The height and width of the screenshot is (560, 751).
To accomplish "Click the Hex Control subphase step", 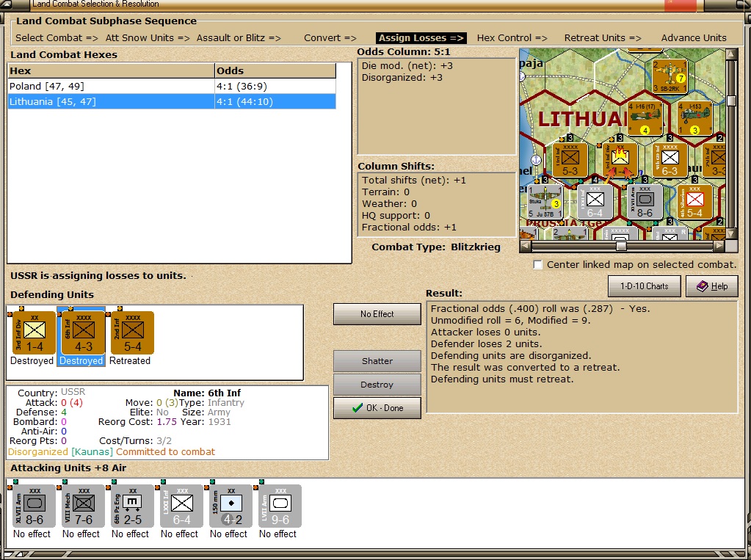I will point(512,38).
